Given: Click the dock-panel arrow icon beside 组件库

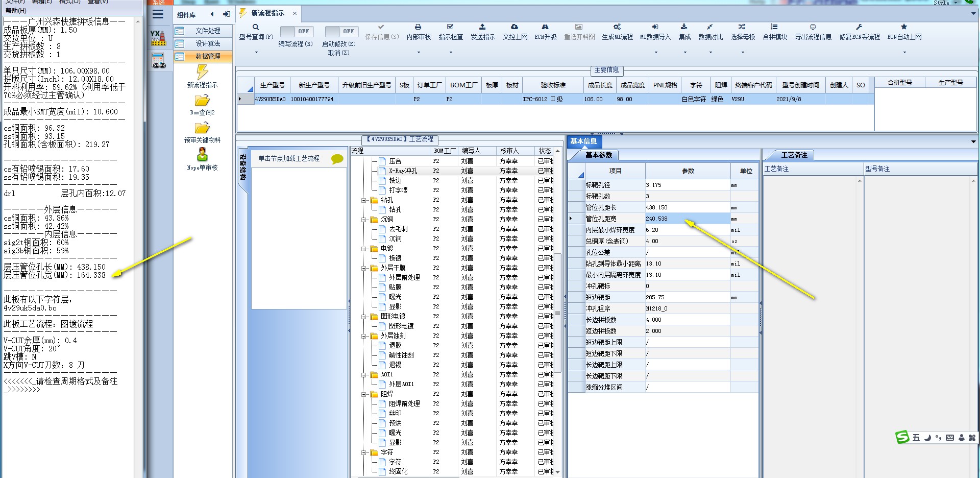Looking at the screenshot, I should point(226,14).
